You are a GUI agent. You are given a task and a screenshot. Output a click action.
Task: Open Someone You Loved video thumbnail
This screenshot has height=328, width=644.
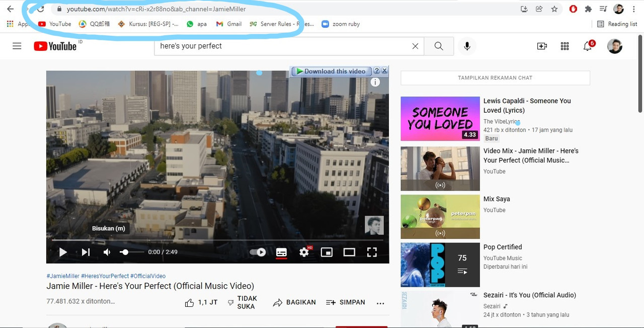(x=440, y=119)
